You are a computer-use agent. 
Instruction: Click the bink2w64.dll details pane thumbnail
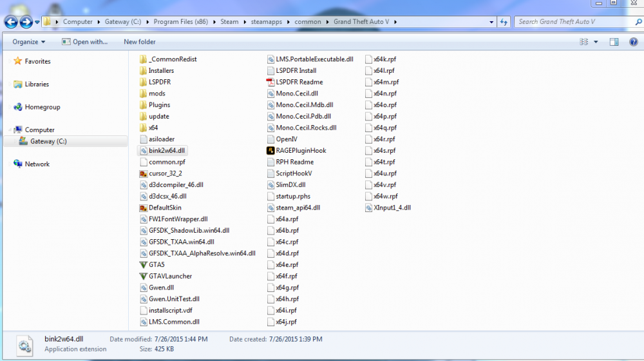coord(25,346)
